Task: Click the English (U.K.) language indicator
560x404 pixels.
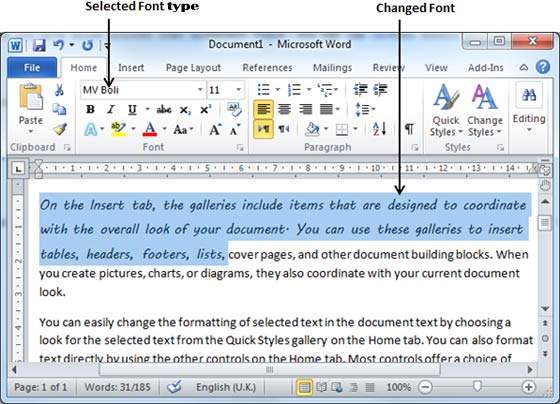Action: (x=226, y=387)
